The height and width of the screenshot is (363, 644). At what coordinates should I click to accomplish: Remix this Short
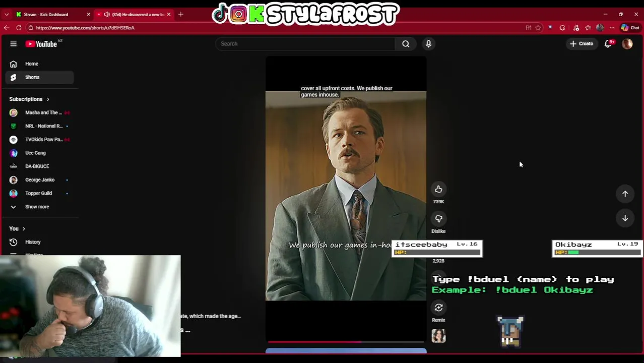(438, 308)
